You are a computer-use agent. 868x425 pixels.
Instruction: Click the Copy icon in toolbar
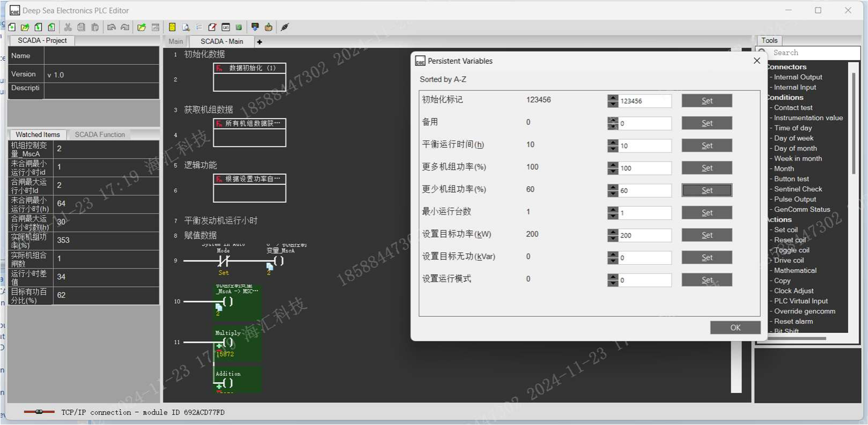(81, 27)
